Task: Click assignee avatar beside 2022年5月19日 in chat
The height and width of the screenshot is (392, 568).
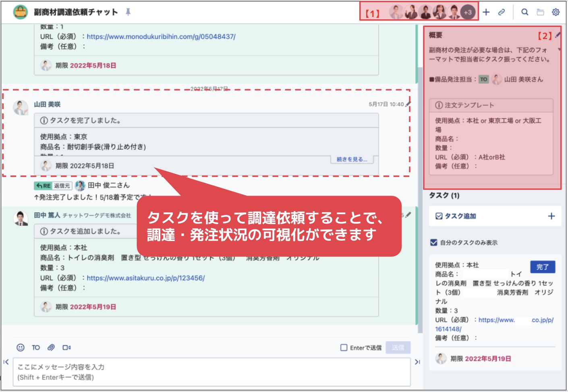Action: [46, 307]
